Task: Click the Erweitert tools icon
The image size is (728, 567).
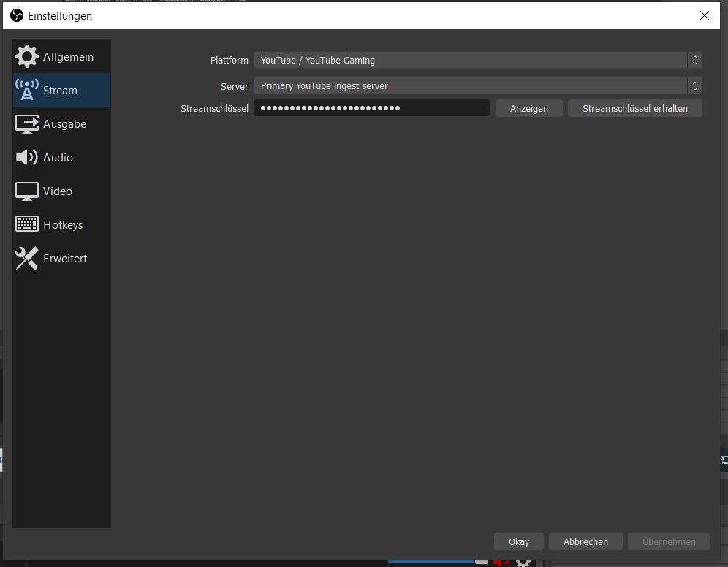Action: pyautogui.click(x=27, y=259)
